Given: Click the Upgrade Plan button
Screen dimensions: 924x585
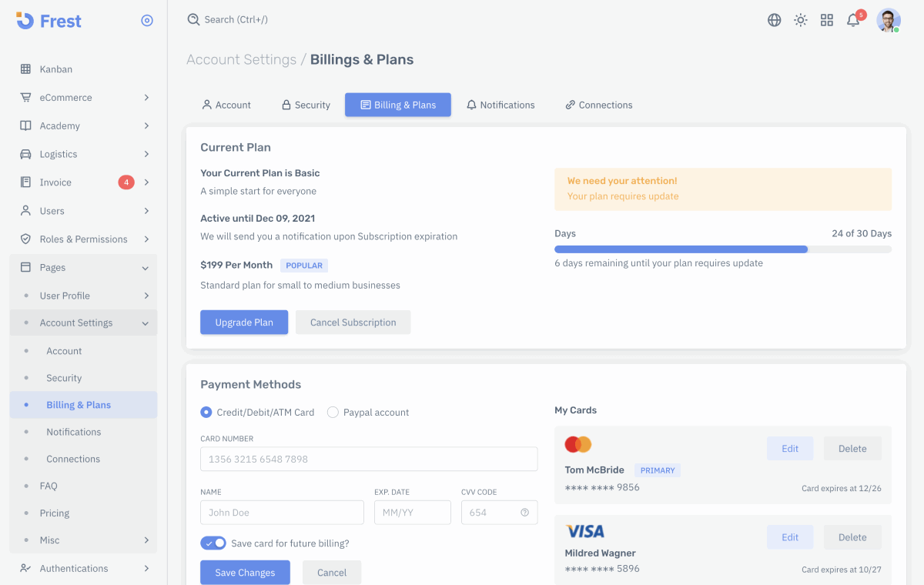Looking at the screenshot, I should click(244, 322).
